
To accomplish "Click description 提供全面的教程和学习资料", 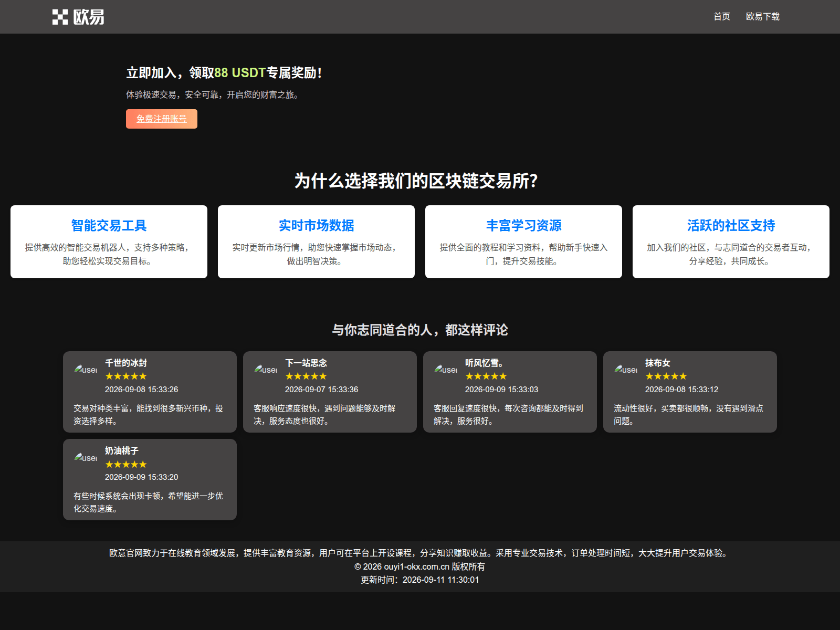I will (x=523, y=254).
